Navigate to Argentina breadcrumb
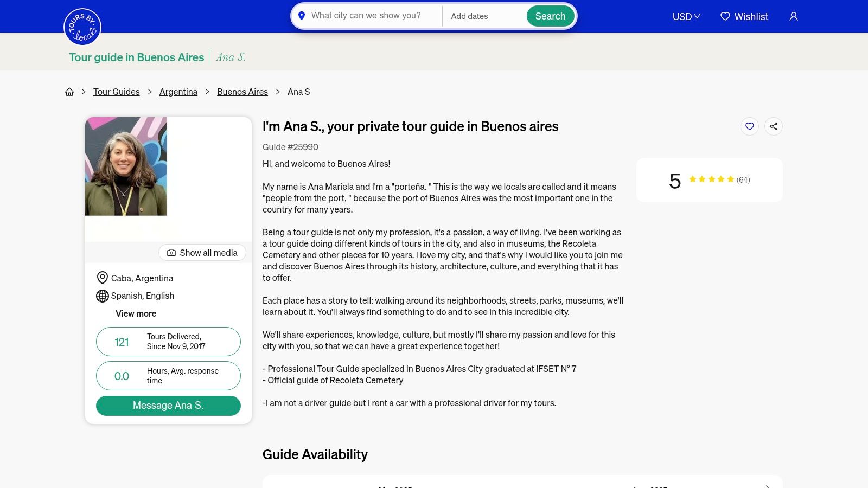 178,92
